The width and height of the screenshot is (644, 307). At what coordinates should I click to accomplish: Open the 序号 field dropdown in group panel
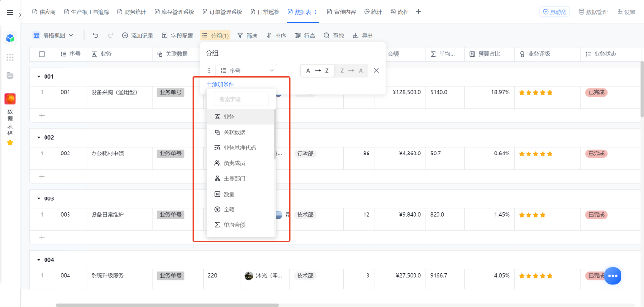(247, 70)
